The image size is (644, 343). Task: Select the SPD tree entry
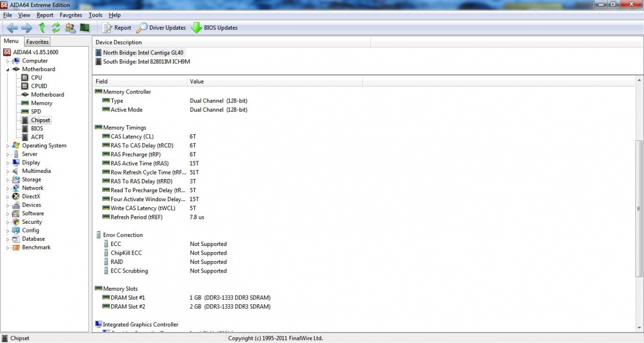click(x=36, y=112)
